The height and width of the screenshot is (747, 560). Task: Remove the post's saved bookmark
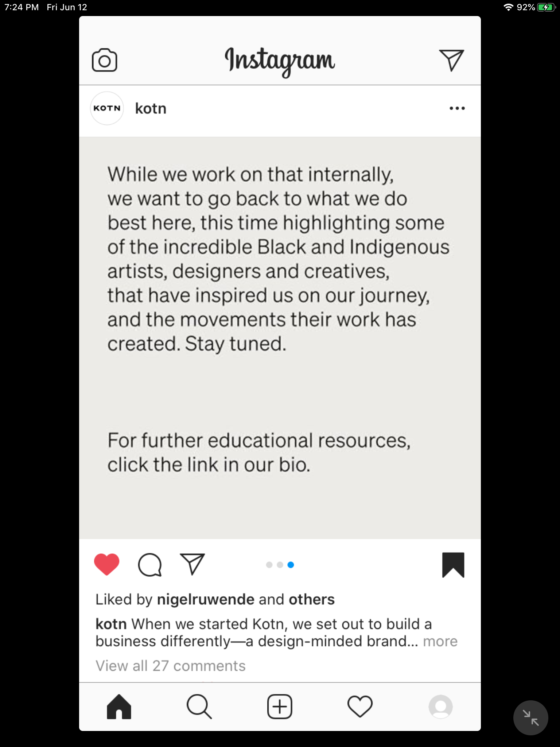pos(453,565)
